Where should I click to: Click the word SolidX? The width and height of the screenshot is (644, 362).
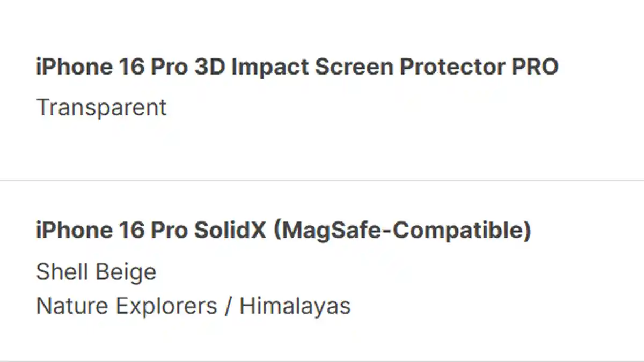pos(230,231)
